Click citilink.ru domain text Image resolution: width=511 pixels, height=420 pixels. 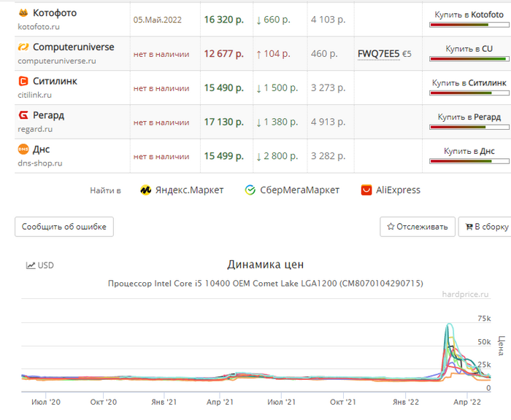click(x=35, y=95)
